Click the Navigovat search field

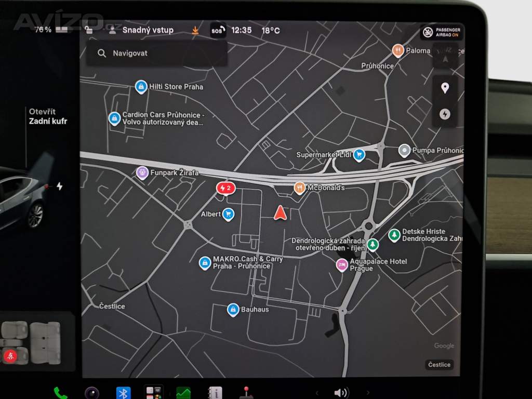coord(157,54)
